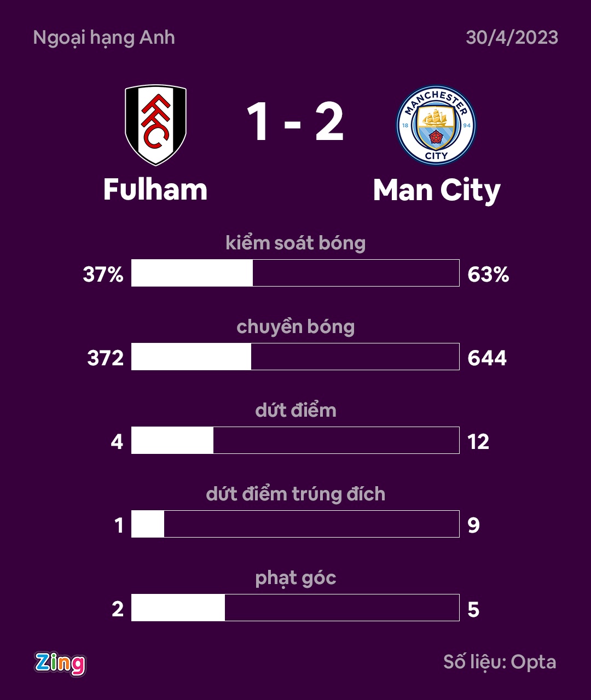Click the chuyền bóng heading
The height and width of the screenshot is (700, 591).
(x=296, y=326)
